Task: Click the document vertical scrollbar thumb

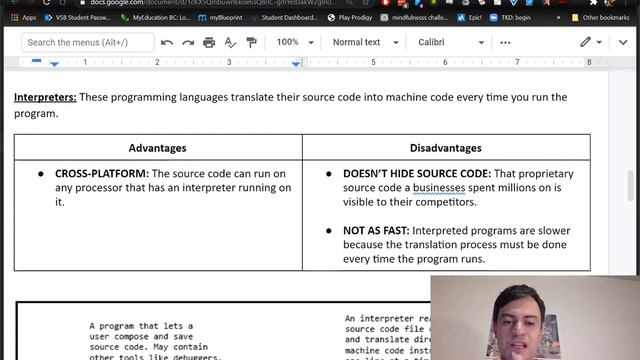Action: (631, 186)
